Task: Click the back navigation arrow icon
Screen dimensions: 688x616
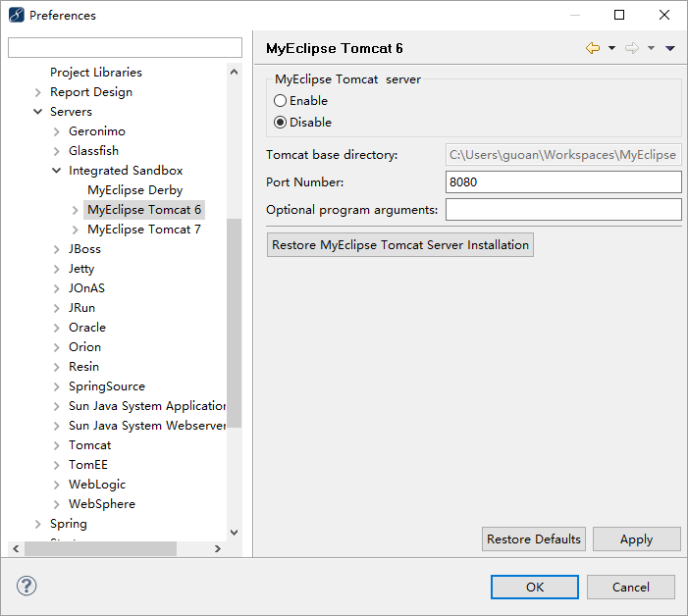Action: [593, 48]
